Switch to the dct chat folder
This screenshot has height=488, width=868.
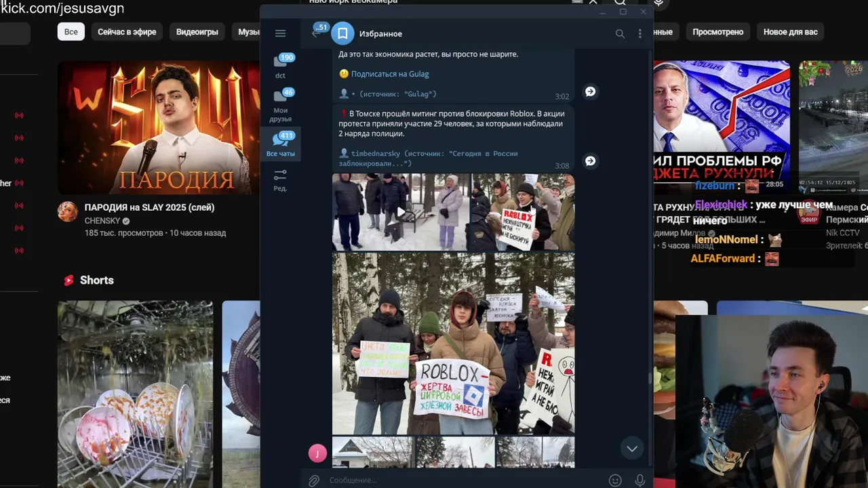(x=281, y=66)
